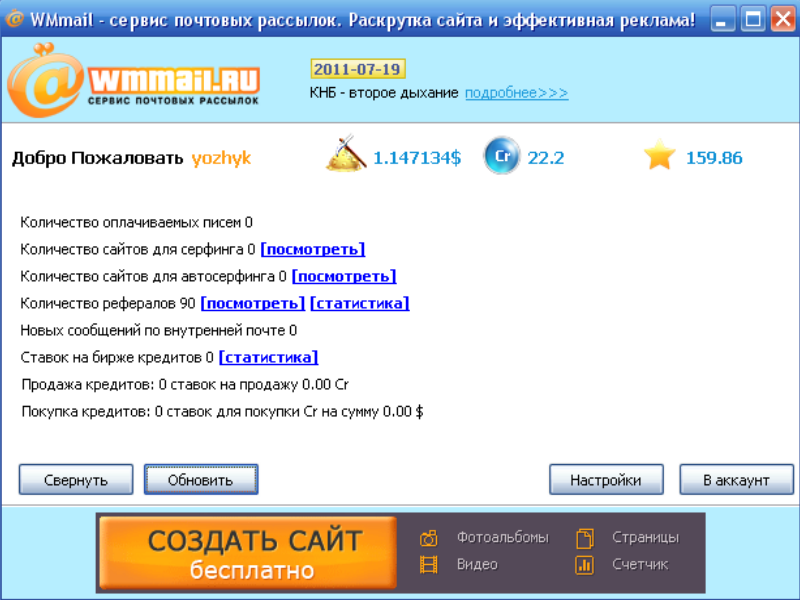
Task: Click the Новых сообщений по внутренней почте line
Action: point(158,330)
